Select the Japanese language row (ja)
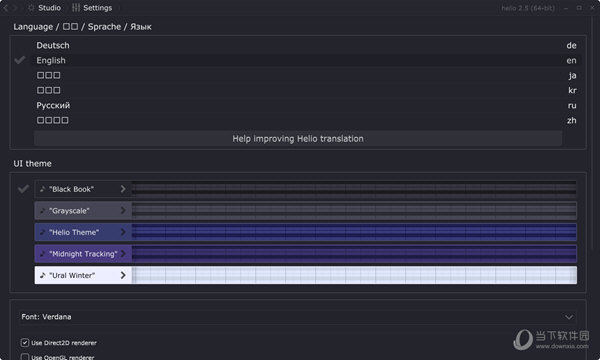Viewport: 600px width, 360px height. click(x=306, y=75)
